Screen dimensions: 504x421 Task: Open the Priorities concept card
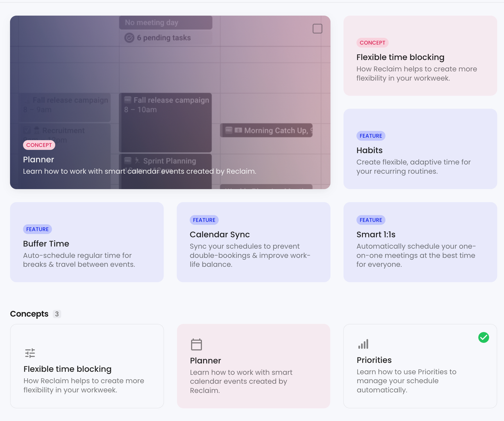click(x=420, y=366)
